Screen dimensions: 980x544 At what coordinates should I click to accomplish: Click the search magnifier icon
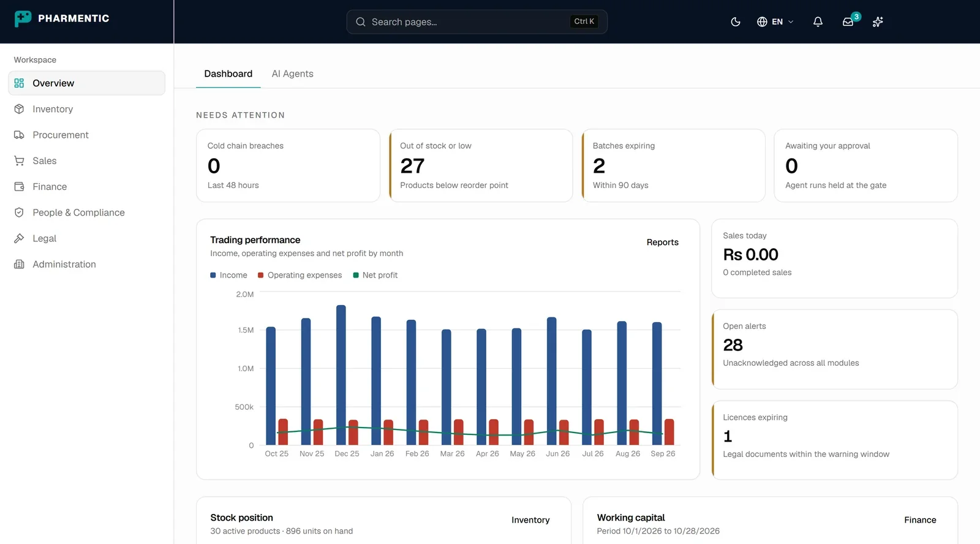tap(360, 22)
